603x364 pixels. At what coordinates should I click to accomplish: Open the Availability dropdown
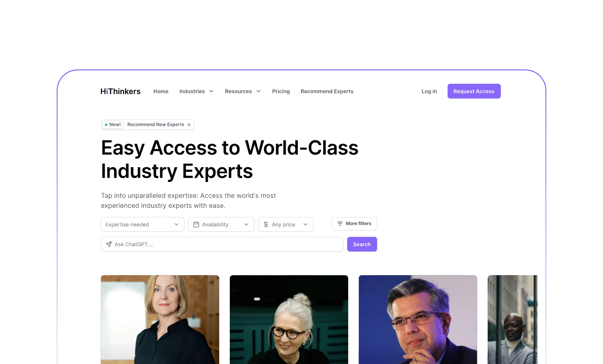pos(221,225)
